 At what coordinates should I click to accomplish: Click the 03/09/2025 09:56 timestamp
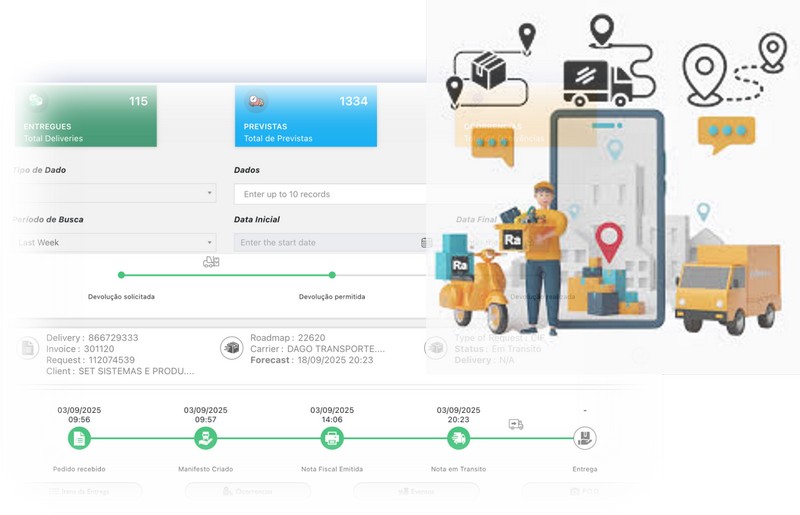(x=79, y=415)
